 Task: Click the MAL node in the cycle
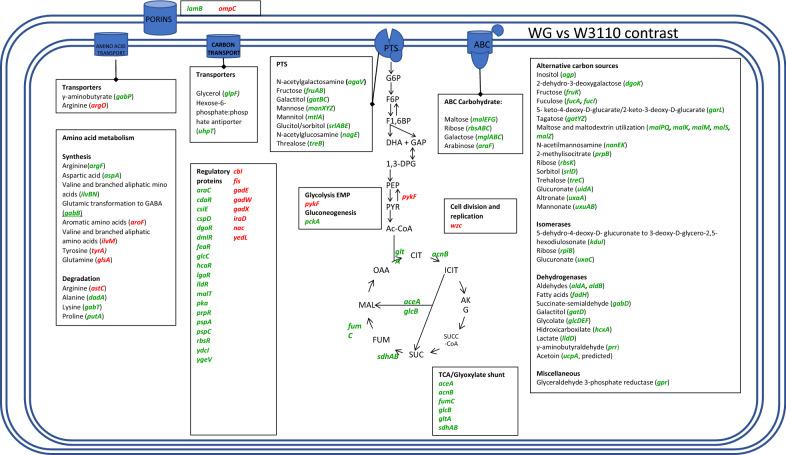366,305
